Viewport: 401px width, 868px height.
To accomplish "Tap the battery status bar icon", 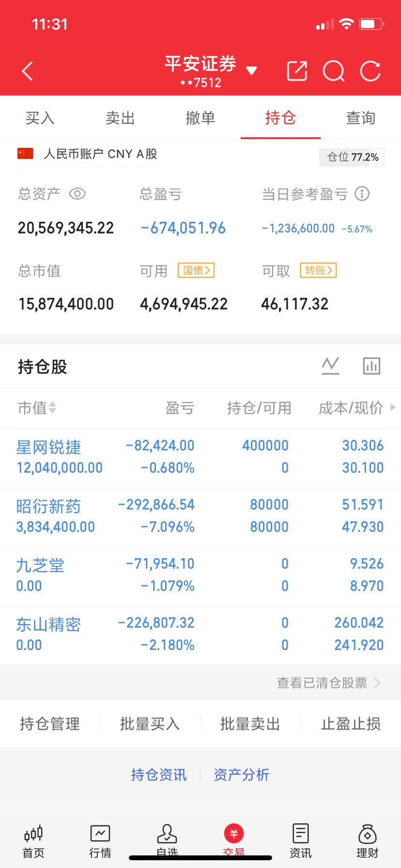I will [x=371, y=24].
